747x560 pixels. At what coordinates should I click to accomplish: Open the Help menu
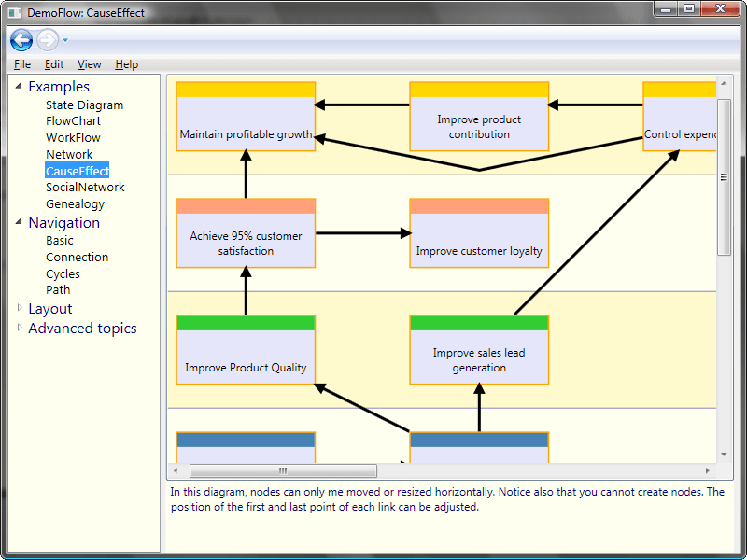coord(126,64)
